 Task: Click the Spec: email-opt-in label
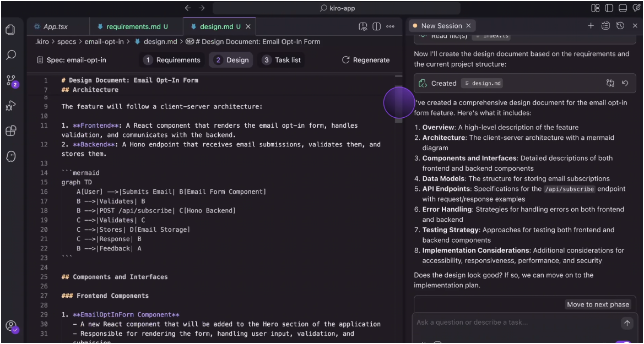pyautogui.click(x=72, y=60)
